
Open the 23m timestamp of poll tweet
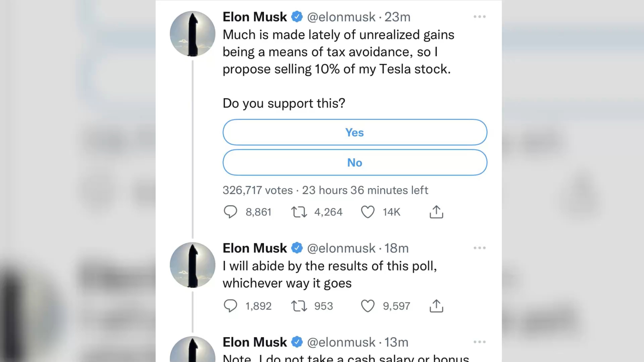pos(397,17)
